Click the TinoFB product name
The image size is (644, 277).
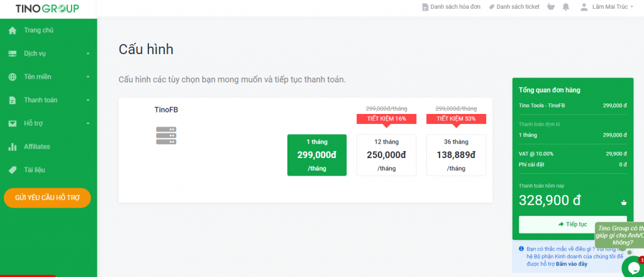coord(166,110)
